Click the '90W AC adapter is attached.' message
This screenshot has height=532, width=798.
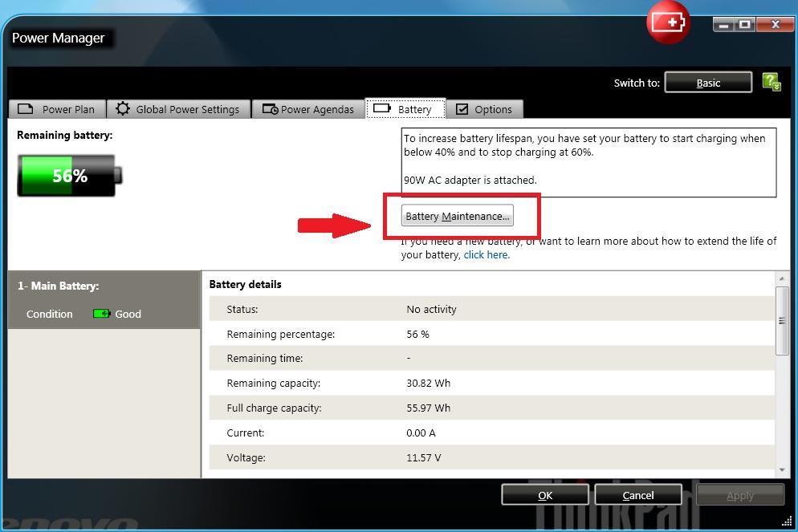click(x=470, y=180)
